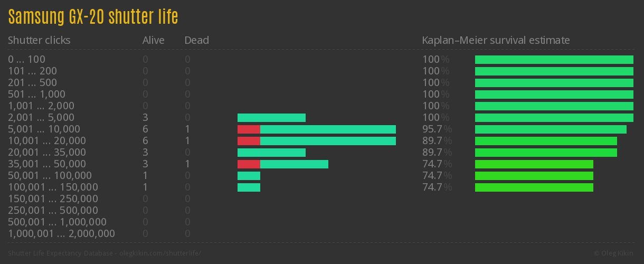The image size is (644, 264).
Task: Click the Samsung GX-20 shutter life title
Action: coord(93,17)
